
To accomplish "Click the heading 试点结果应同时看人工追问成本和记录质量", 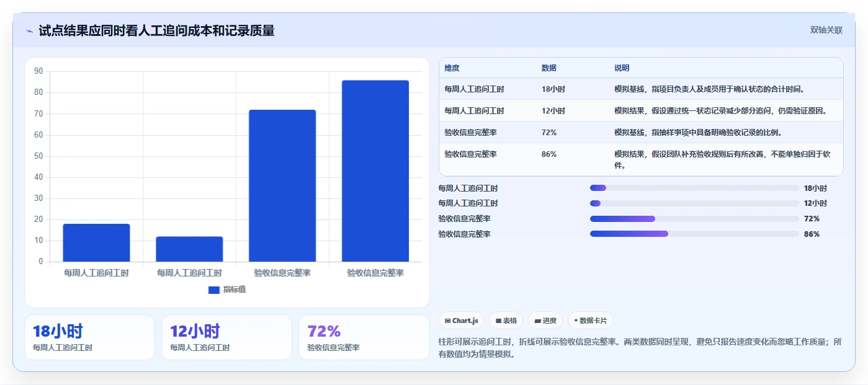I will (x=156, y=31).
